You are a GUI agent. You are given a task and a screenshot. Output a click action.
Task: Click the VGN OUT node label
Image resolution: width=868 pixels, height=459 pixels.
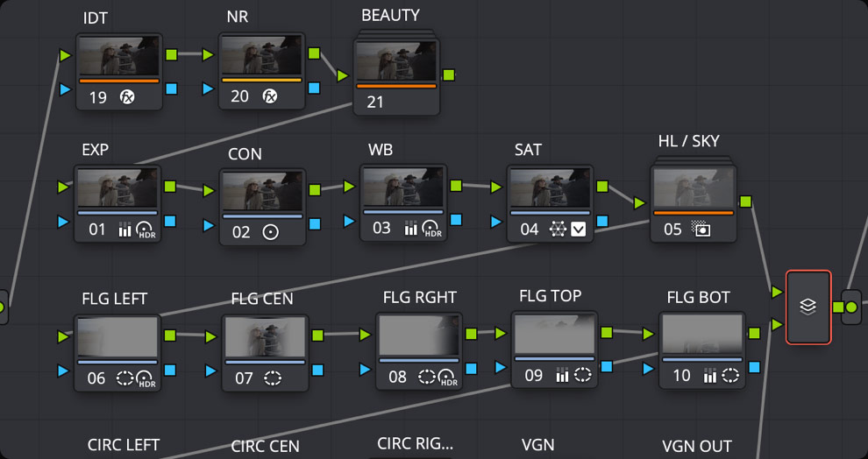click(696, 447)
